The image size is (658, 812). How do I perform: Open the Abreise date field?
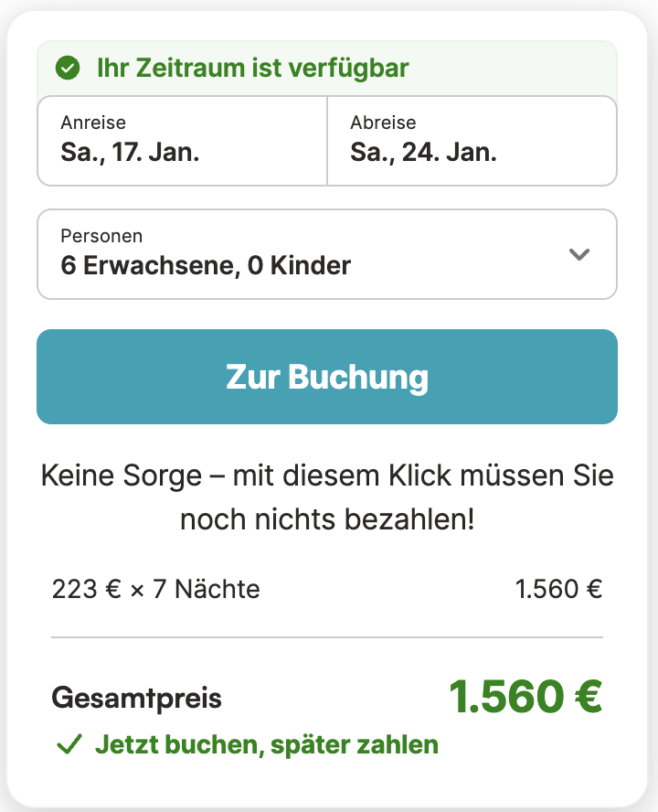coord(472,141)
